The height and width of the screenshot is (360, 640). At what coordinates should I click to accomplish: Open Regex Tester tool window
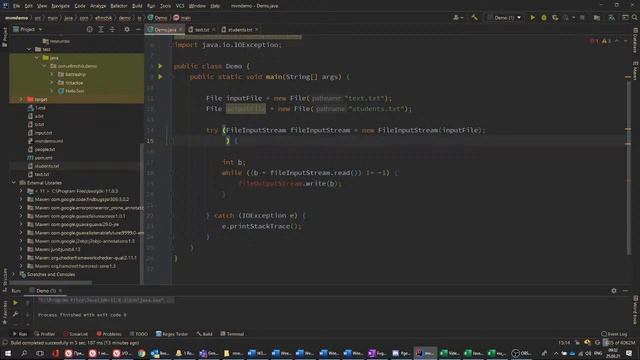171,334
